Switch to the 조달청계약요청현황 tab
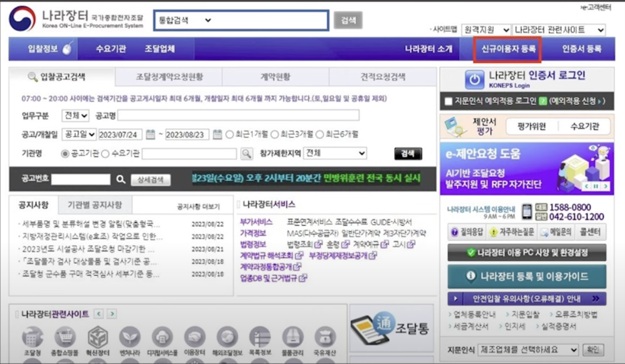 (169, 77)
